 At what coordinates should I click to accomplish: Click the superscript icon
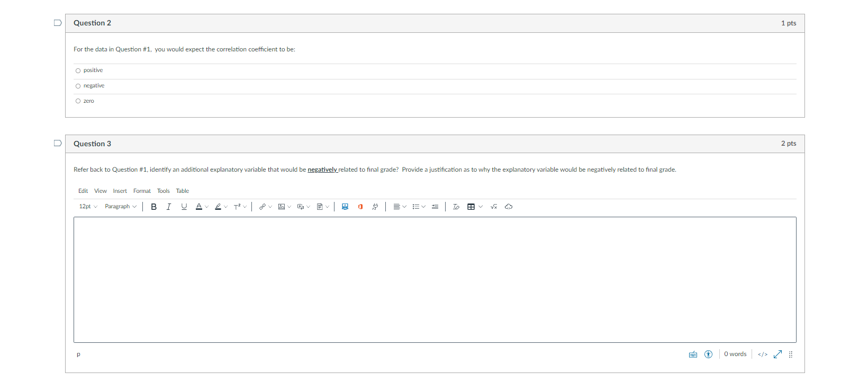[x=237, y=207]
